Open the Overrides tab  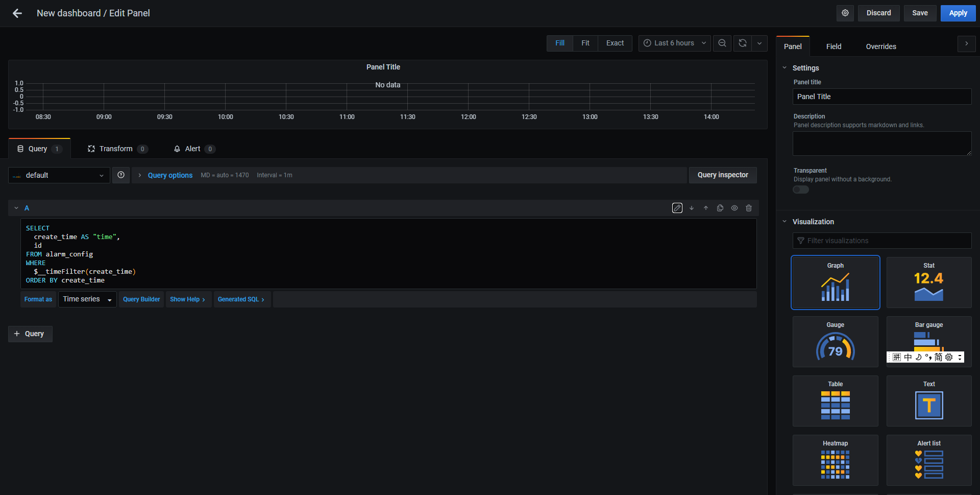881,46
